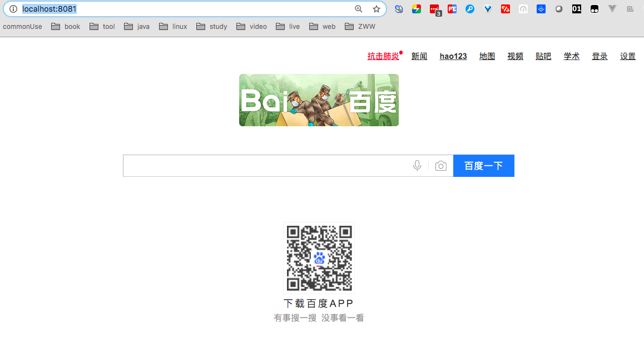Open the ZWW bookmarks folder
Screen dimensions: 644x337
pyautogui.click(x=360, y=27)
